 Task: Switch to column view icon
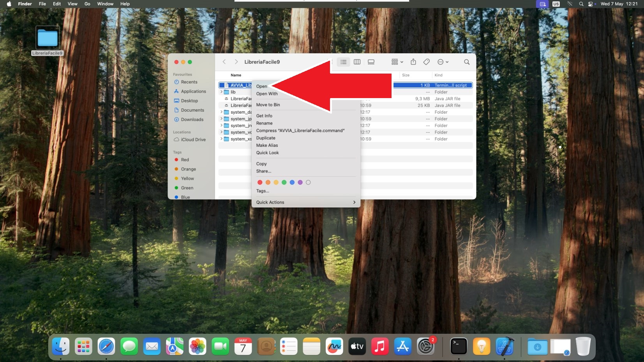point(357,62)
